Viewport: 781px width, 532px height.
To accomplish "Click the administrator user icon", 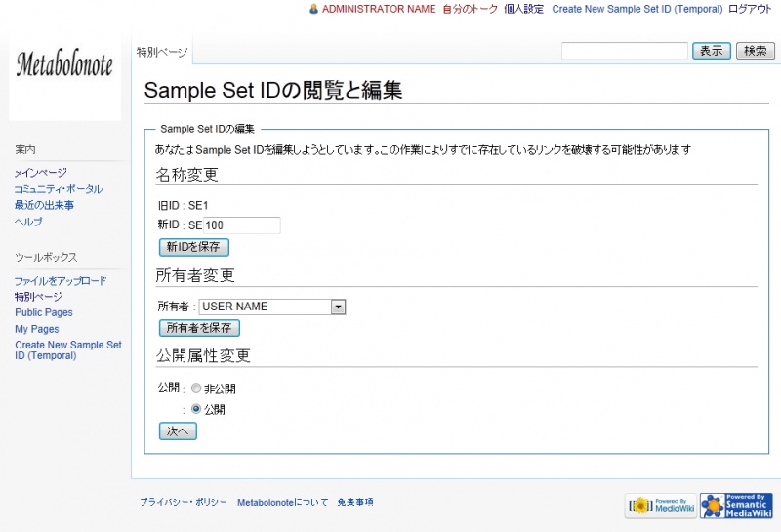I will pos(313,9).
